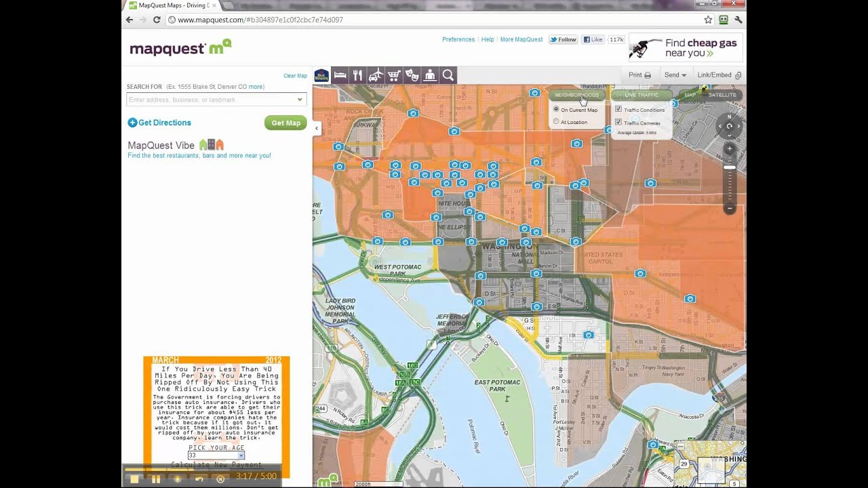Click the Calculate New Payment link
Image resolution: width=868 pixels, height=488 pixels.
click(216, 465)
